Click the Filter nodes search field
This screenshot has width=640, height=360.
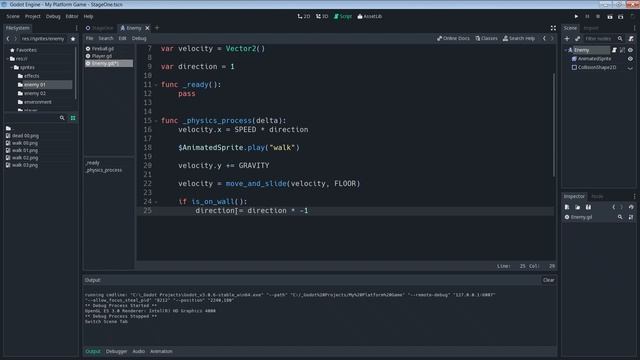click(603, 39)
